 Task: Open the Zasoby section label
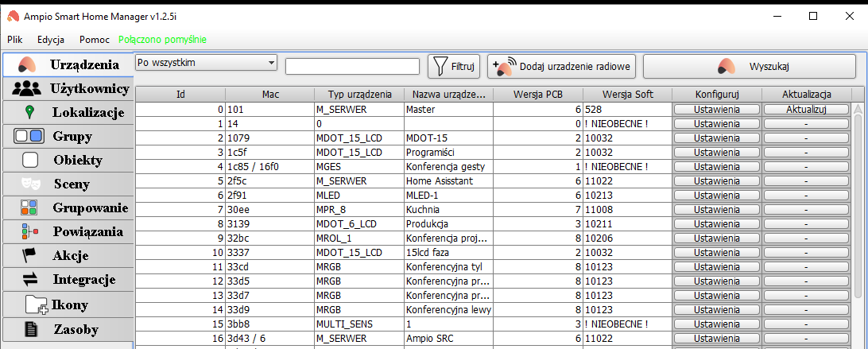76,330
